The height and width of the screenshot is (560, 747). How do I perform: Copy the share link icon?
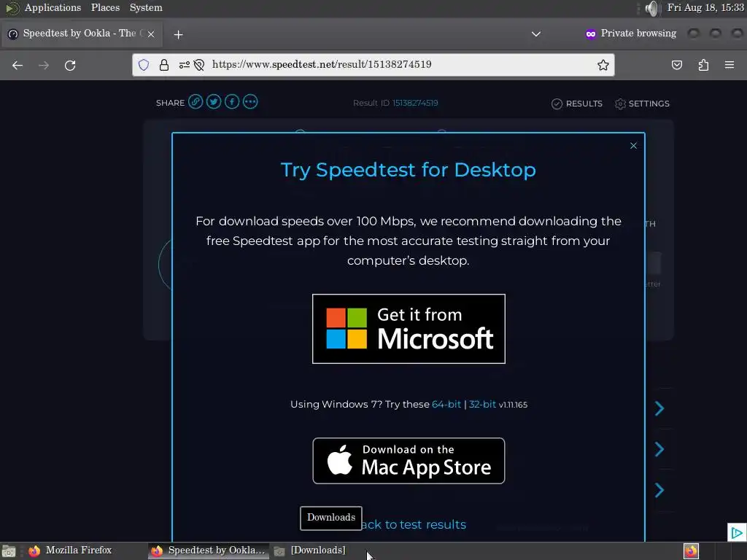(196, 101)
